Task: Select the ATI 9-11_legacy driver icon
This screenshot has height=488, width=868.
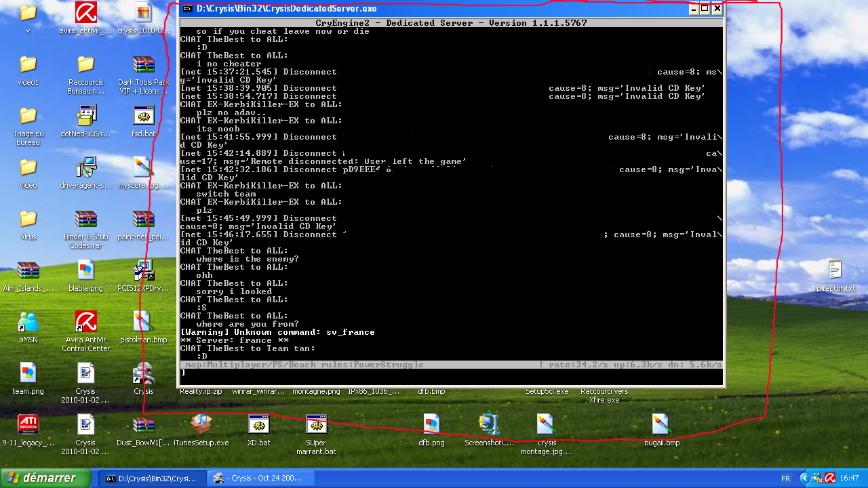Action: 28,424
